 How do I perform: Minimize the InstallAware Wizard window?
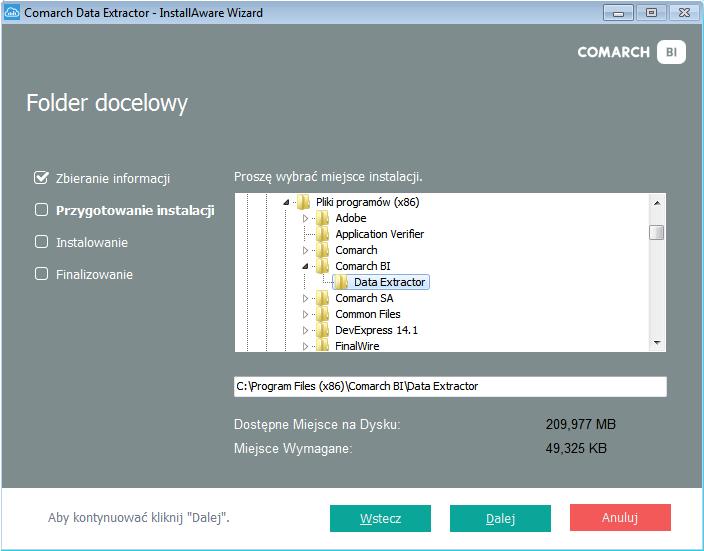coord(618,13)
